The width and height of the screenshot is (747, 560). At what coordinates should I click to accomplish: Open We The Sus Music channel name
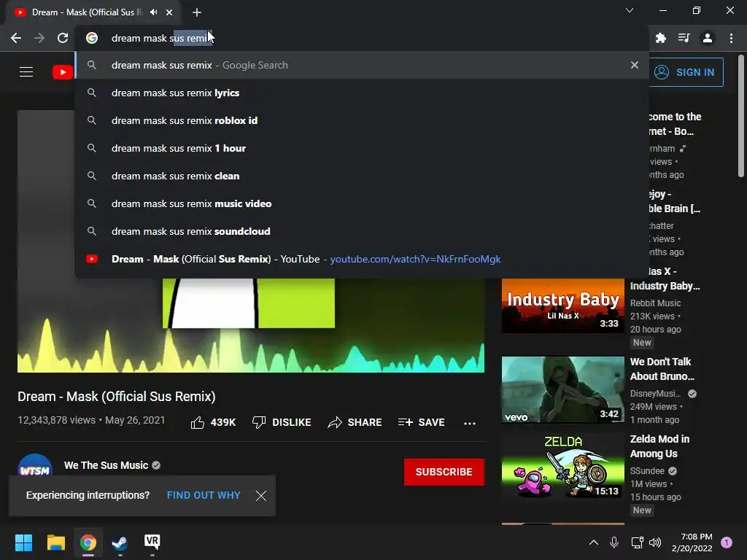(x=107, y=465)
